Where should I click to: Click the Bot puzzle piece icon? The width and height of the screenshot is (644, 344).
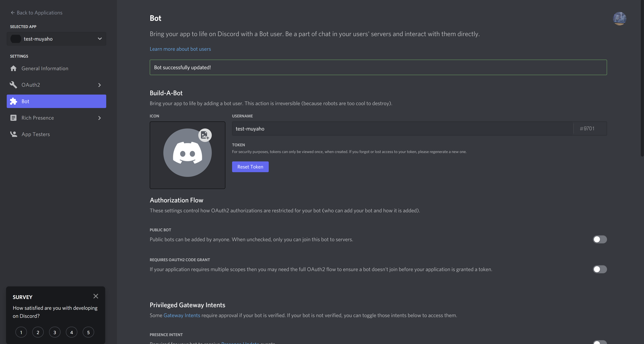point(13,101)
